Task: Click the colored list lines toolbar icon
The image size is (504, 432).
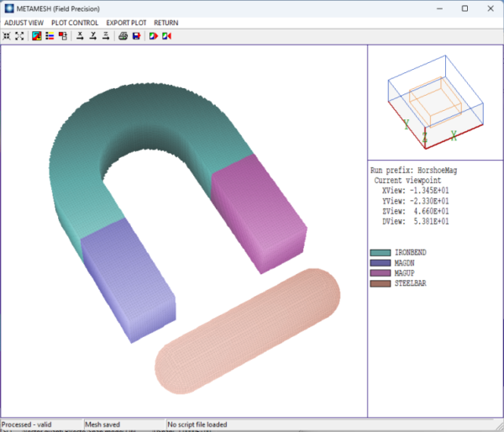Action: pos(50,36)
